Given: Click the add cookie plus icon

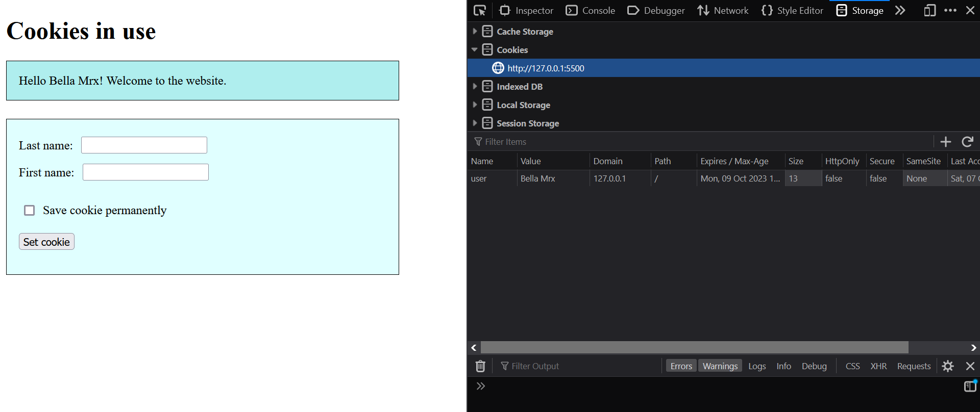Looking at the screenshot, I should click(x=945, y=142).
